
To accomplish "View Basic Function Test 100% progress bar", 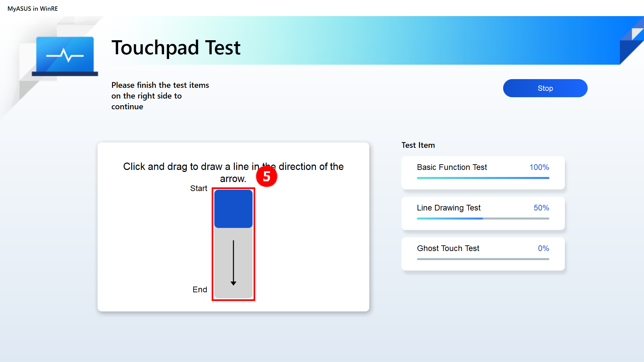I will tap(483, 178).
